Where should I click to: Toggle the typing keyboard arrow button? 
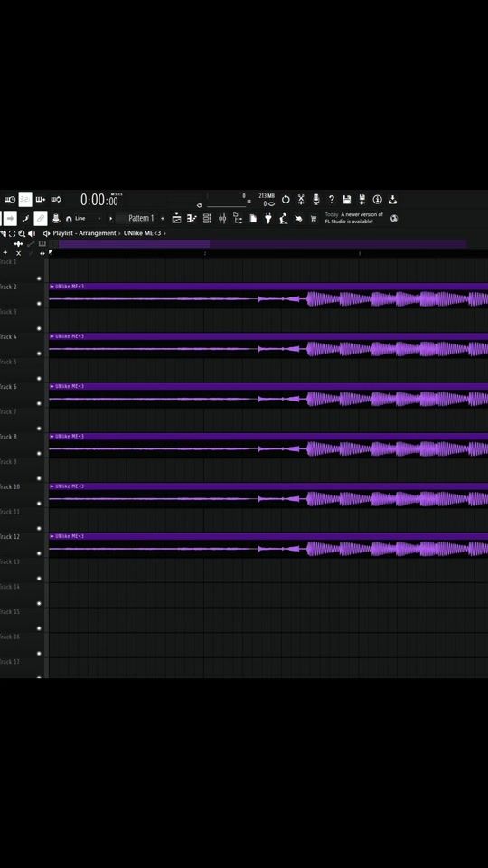pyautogui.click(x=10, y=218)
